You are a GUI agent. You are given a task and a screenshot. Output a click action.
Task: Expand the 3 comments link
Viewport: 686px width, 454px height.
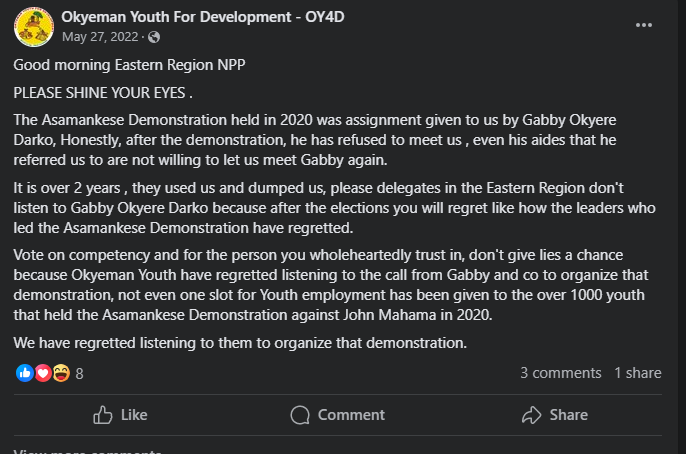pyautogui.click(x=560, y=373)
